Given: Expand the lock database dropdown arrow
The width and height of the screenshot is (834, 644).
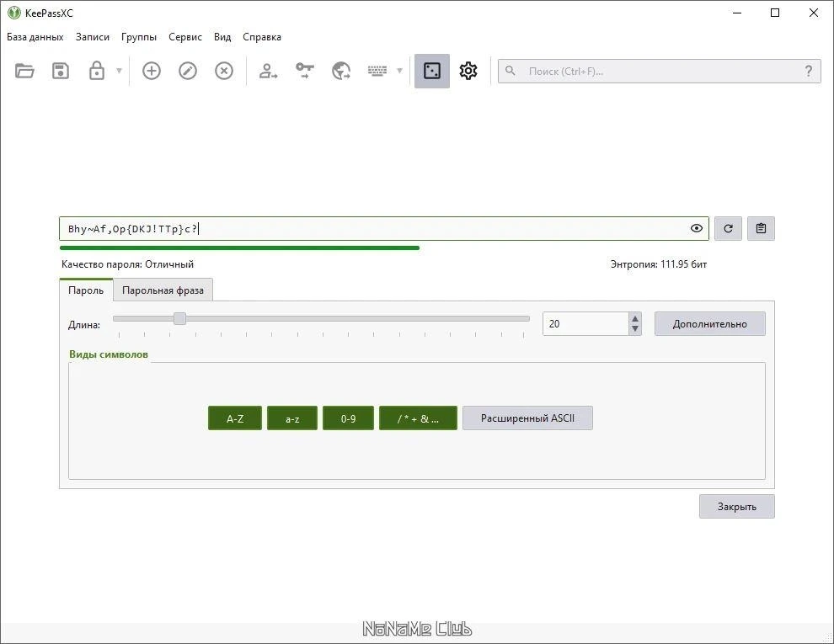Looking at the screenshot, I should point(119,71).
